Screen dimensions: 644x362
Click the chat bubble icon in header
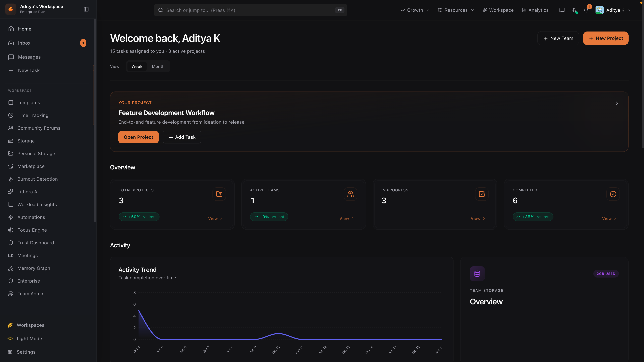click(x=562, y=10)
